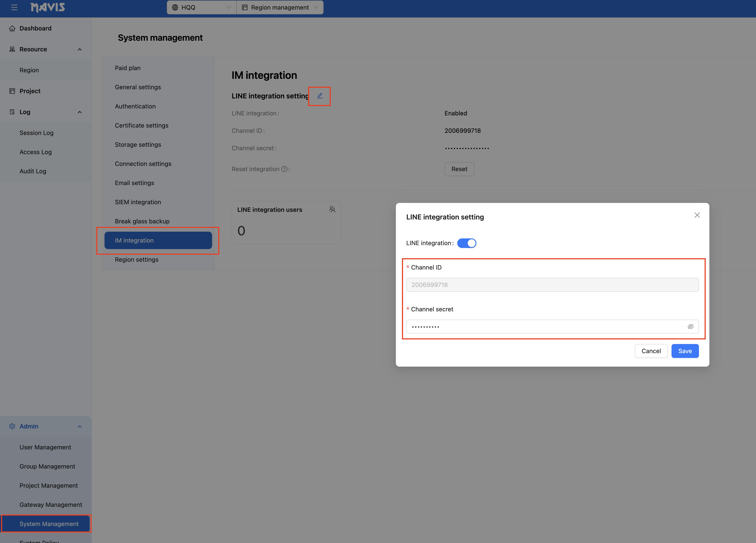The height and width of the screenshot is (543, 756).
Task: Click the hamburger menu icon
Action: (x=14, y=7)
